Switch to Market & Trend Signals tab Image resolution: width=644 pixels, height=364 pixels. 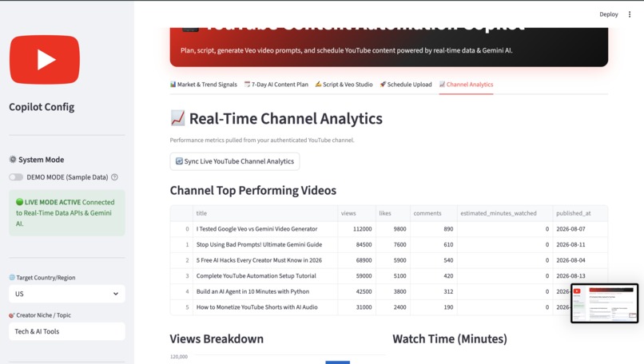204,85
